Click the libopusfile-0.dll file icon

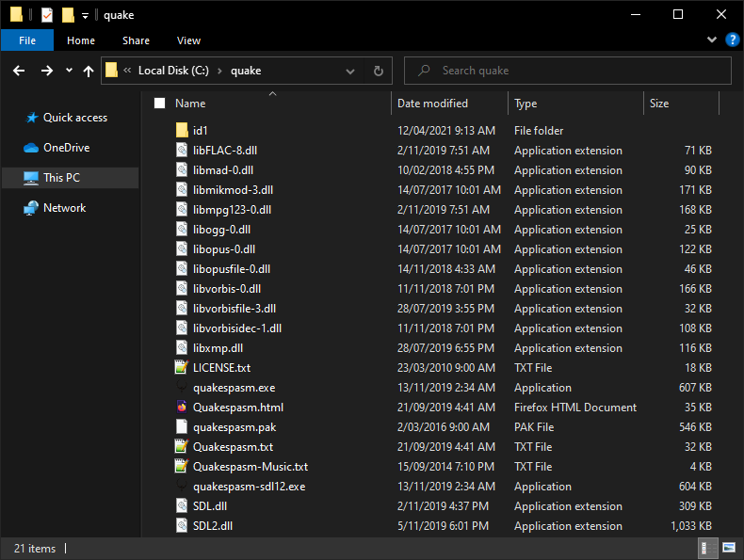pos(182,269)
